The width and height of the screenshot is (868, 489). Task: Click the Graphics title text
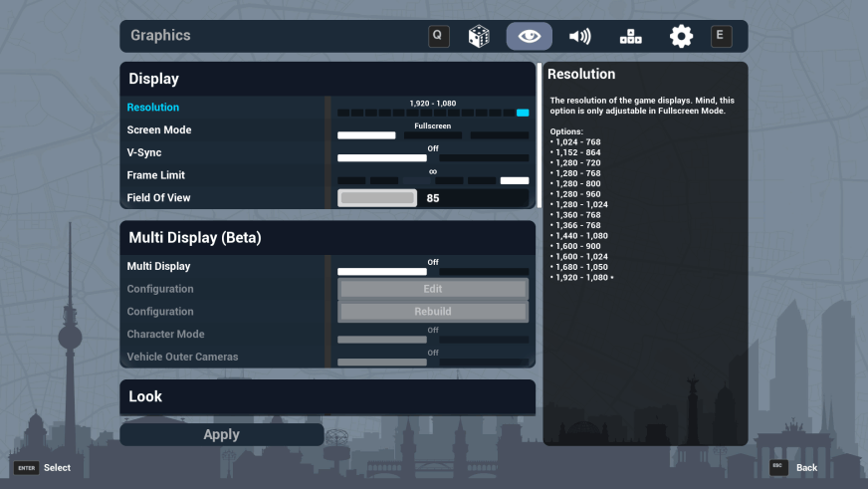(160, 36)
